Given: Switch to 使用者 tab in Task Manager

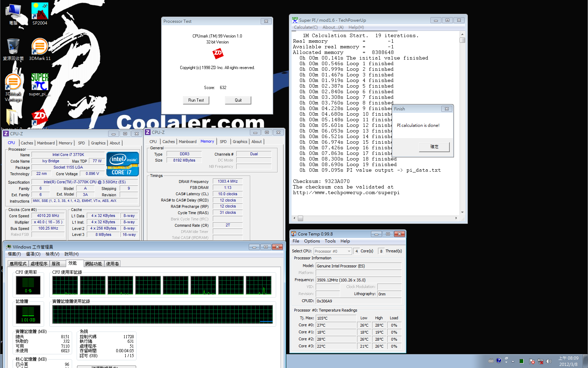Looking at the screenshot, I should pyautogui.click(x=113, y=264).
